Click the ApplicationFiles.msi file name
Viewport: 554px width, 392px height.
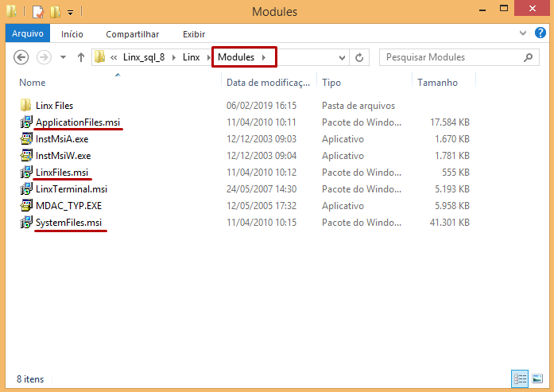78,122
